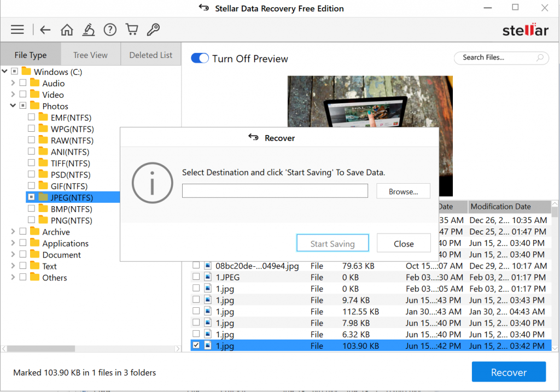Click the activation key icon
Screen dimensions: 560x392
(153, 30)
